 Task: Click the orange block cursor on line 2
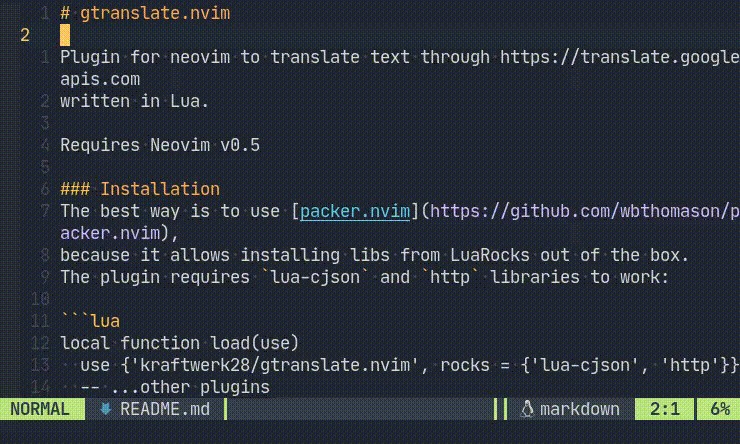point(65,35)
